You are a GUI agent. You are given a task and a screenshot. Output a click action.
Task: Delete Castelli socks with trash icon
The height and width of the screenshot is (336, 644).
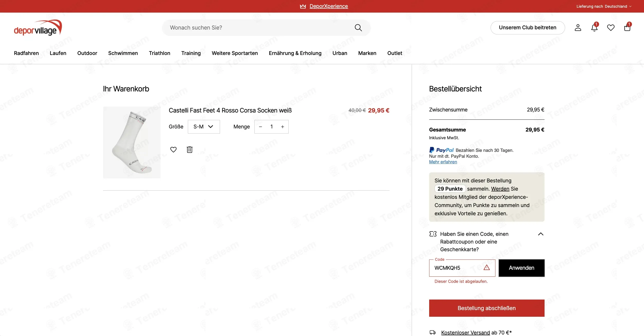point(190,150)
